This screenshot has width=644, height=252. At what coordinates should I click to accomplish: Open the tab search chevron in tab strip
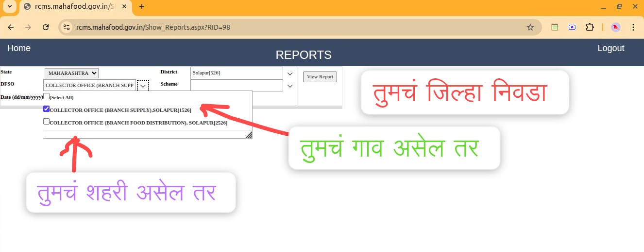tap(9, 6)
